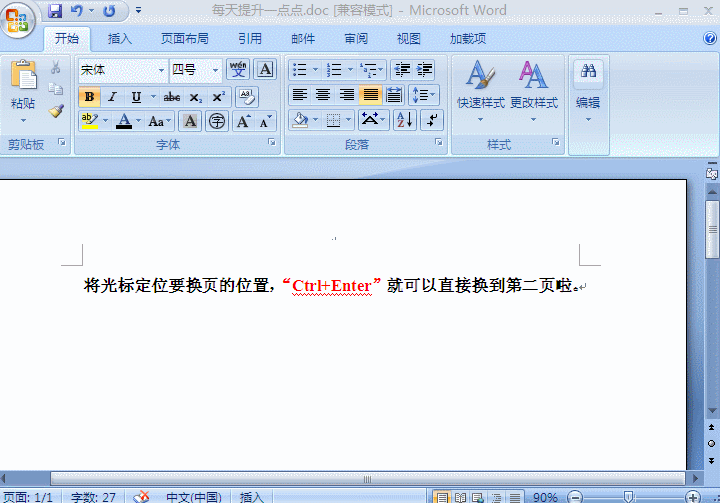Toggle italic formatting
The width and height of the screenshot is (720, 503).
(112, 97)
